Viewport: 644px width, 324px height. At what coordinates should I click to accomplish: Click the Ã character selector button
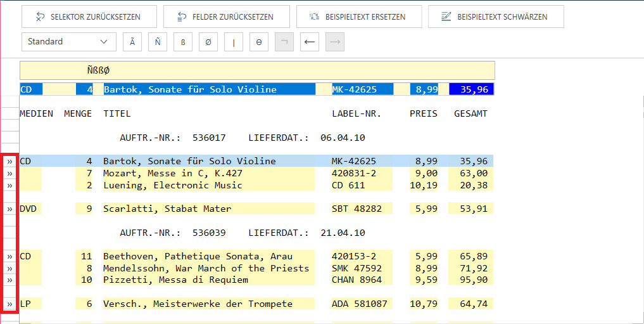pyautogui.click(x=132, y=42)
